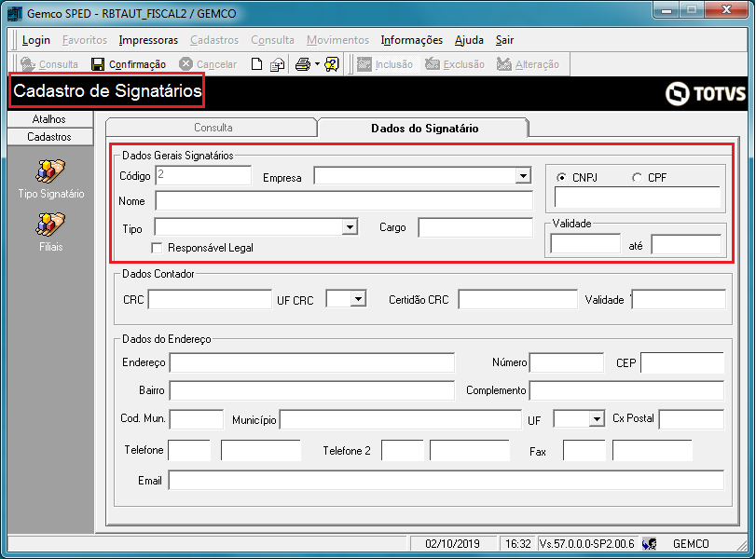This screenshot has height=559, width=756.
Task: Click the Telefone 2 area code field
Action: pyautogui.click(x=403, y=450)
